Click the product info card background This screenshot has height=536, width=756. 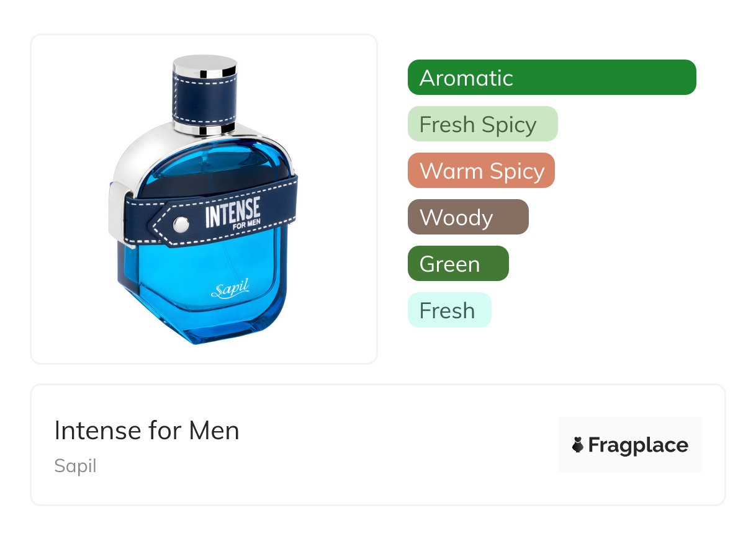(377, 445)
